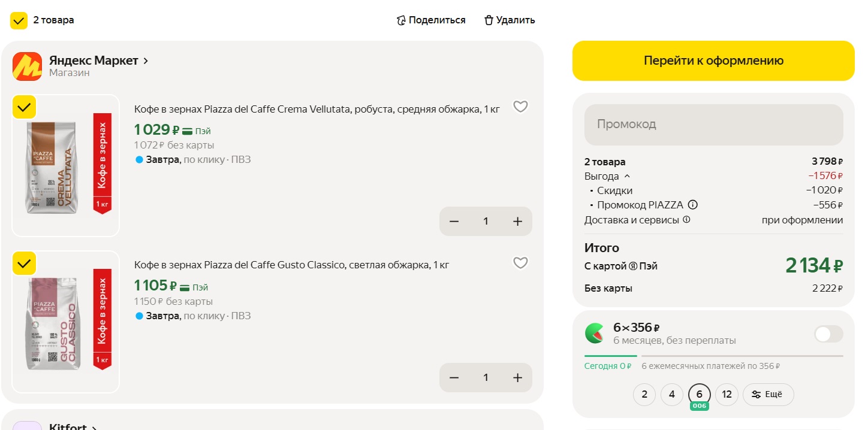The width and height of the screenshot is (868, 430).
Task: Uncheck the Crema Vellutata item checkbox
Action: click(x=24, y=107)
